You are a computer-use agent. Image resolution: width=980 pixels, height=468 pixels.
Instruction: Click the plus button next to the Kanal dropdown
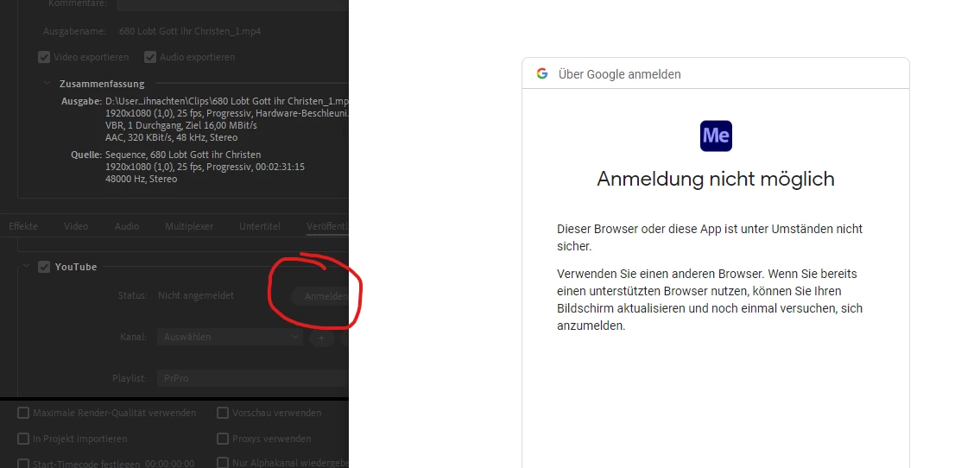coord(321,338)
